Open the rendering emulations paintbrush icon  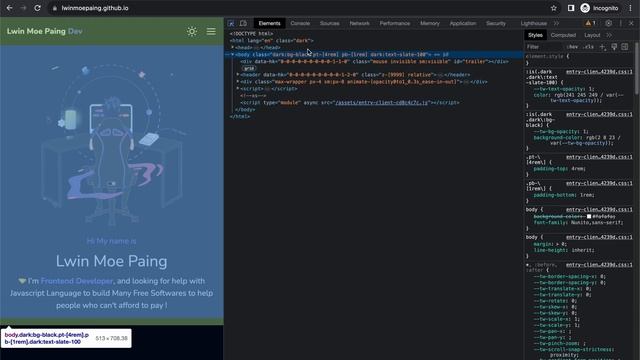coord(614,47)
